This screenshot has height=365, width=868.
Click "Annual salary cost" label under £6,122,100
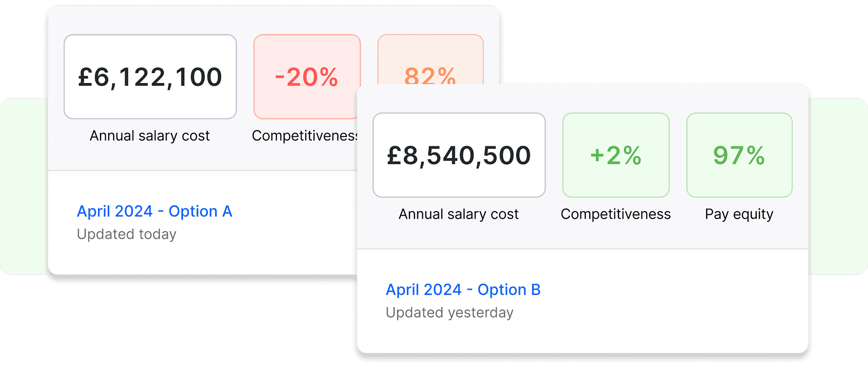click(x=150, y=136)
